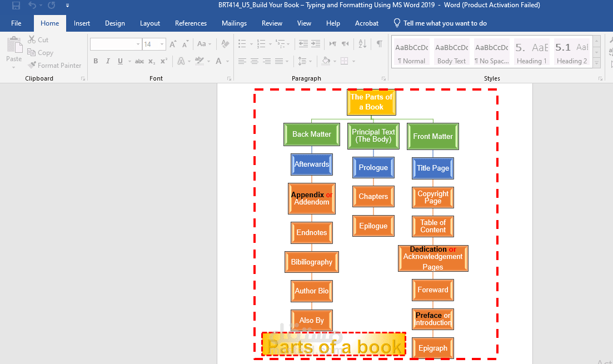Click the Increase Font Size icon

point(173,44)
